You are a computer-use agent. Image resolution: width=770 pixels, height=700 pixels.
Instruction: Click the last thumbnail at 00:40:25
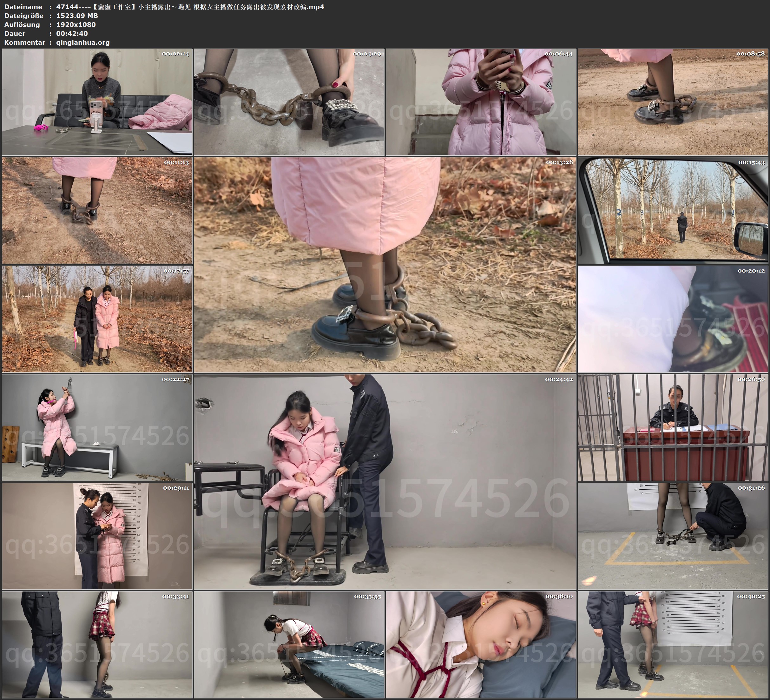(673, 645)
